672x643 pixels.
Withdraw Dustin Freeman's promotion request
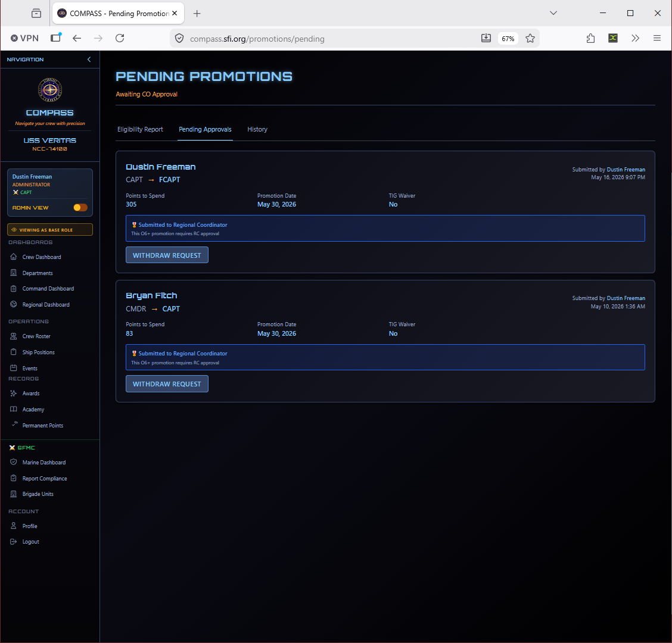167,255
